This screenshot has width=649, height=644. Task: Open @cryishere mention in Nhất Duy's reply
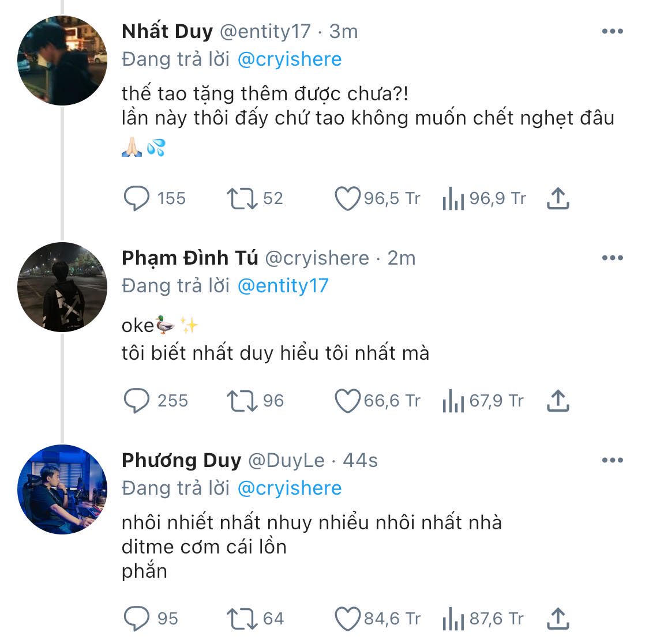click(x=290, y=59)
